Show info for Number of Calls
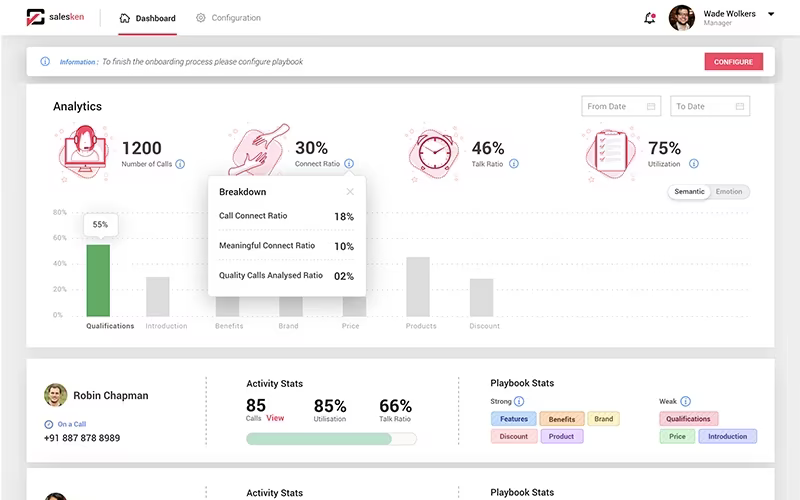The image size is (800, 500). [x=180, y=164]
